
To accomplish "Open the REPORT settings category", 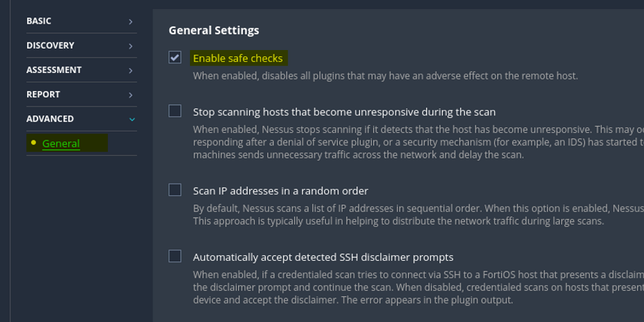I will 43,94.
